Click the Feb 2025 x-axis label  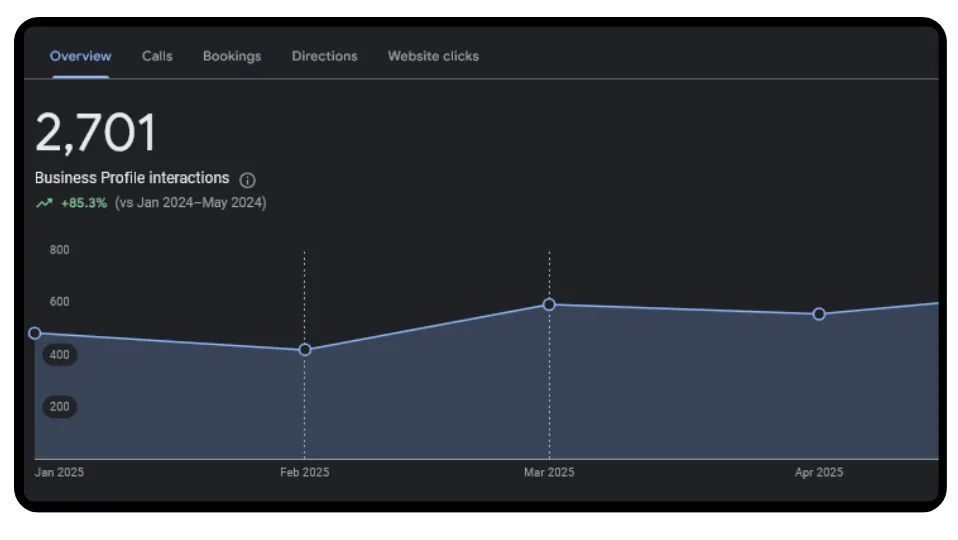point(304,472)
